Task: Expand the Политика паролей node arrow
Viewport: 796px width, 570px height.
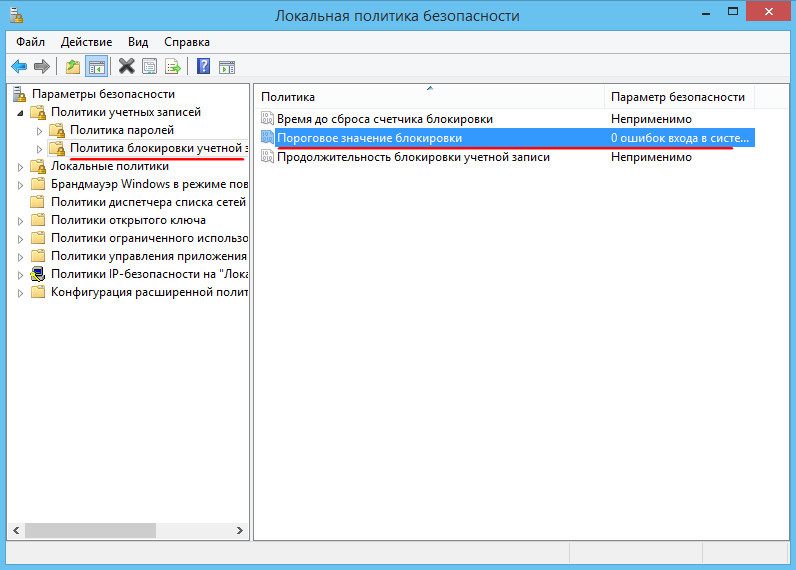Action: (39, 131)
